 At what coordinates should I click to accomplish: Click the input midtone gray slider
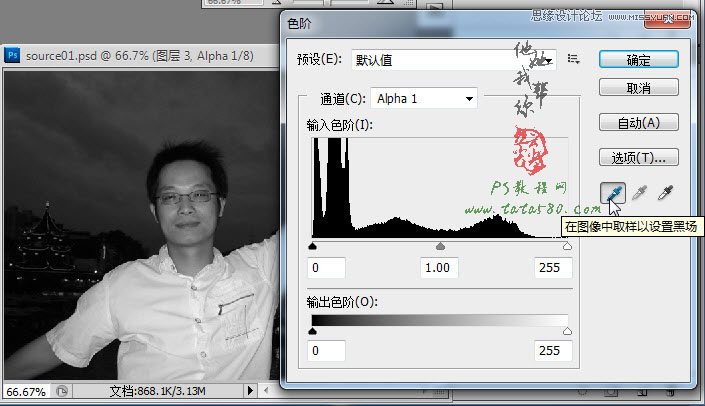click(x=440, y=246)
